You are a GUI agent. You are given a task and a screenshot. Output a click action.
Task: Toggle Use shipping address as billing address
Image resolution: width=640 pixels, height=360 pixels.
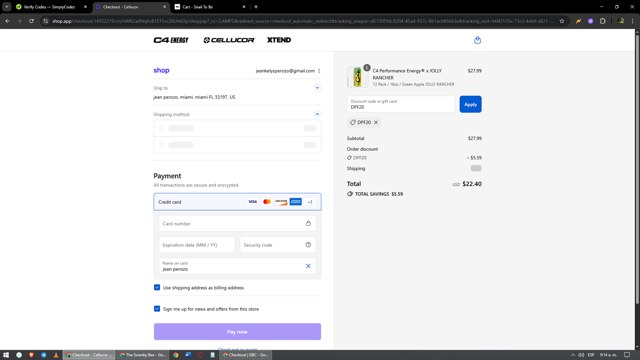(x=157, y=287)
